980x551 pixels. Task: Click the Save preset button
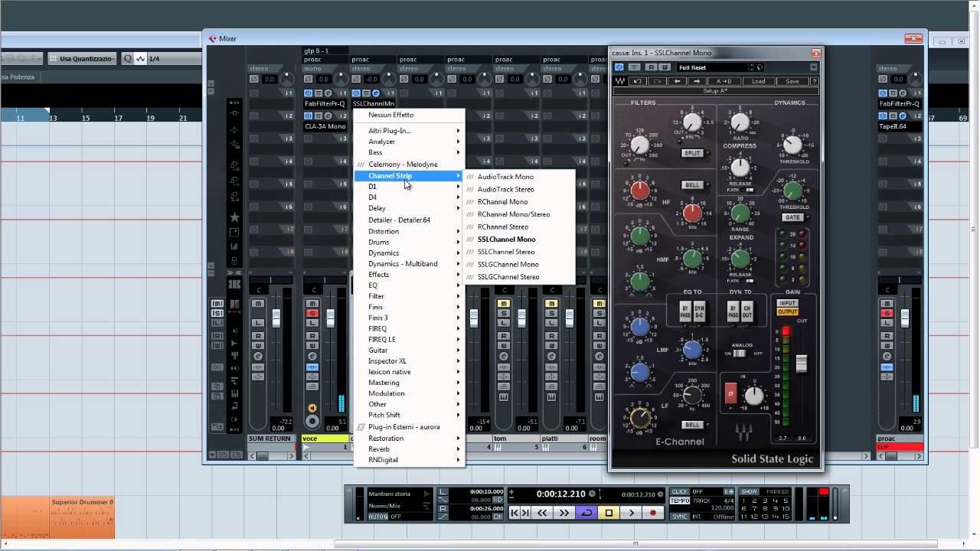tap(792, 81)
